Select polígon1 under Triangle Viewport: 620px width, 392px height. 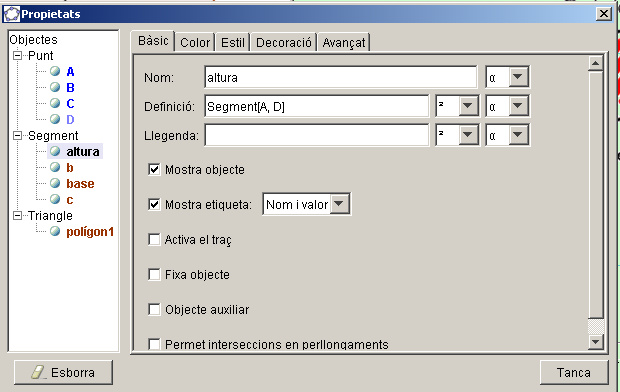(90, 232)
